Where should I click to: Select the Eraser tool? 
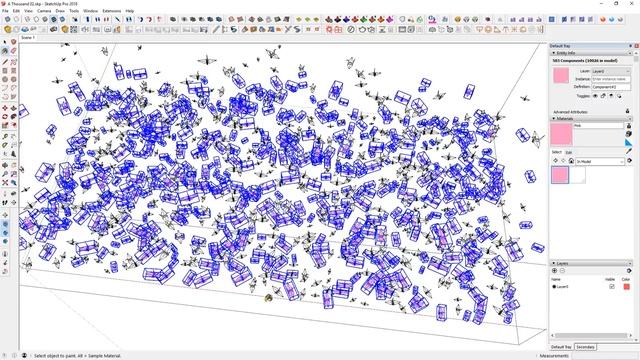(13, 51)
